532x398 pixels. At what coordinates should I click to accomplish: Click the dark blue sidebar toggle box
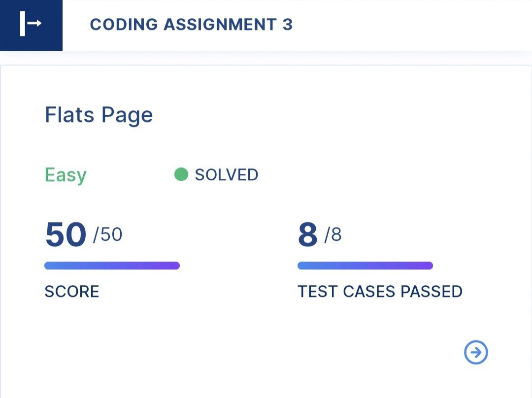31,25
